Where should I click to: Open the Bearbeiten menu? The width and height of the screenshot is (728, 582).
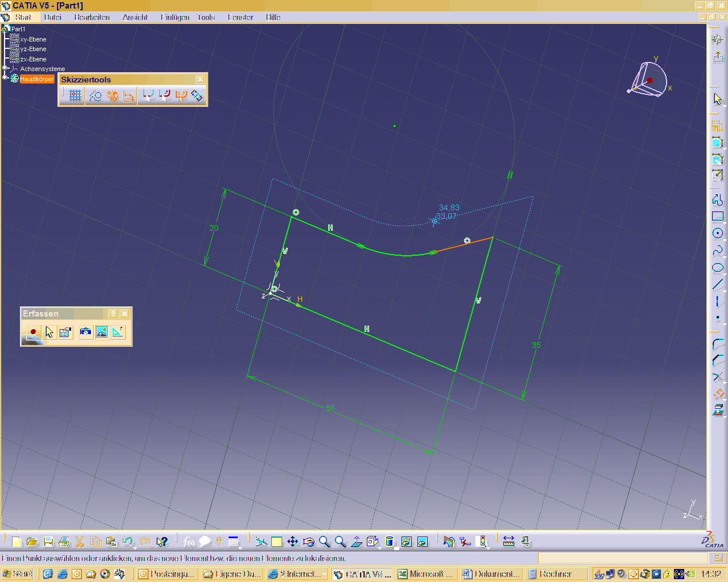(x=92, y=17)
